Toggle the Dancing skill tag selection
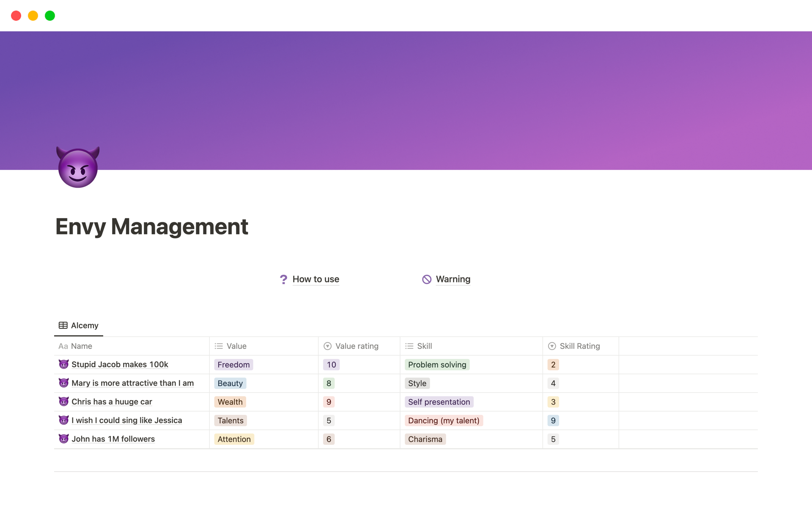 coord(443,420)
